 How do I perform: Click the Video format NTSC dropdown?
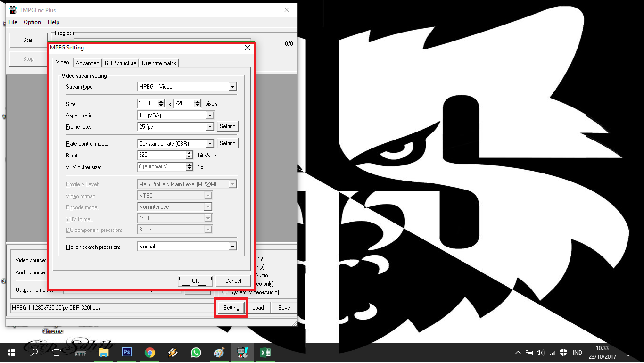(x=174, y=196)
